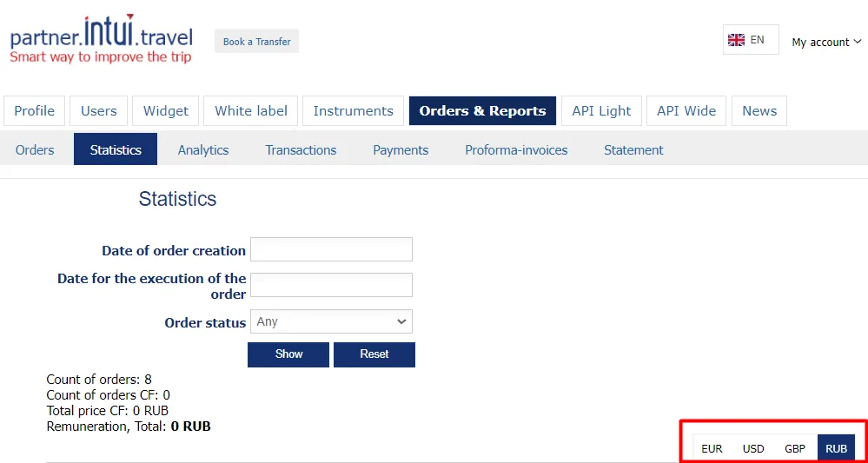This screenshot has height=463, width=868.
Task: View the Proforma-invoices subtab
Action: [x=516, y=149]
